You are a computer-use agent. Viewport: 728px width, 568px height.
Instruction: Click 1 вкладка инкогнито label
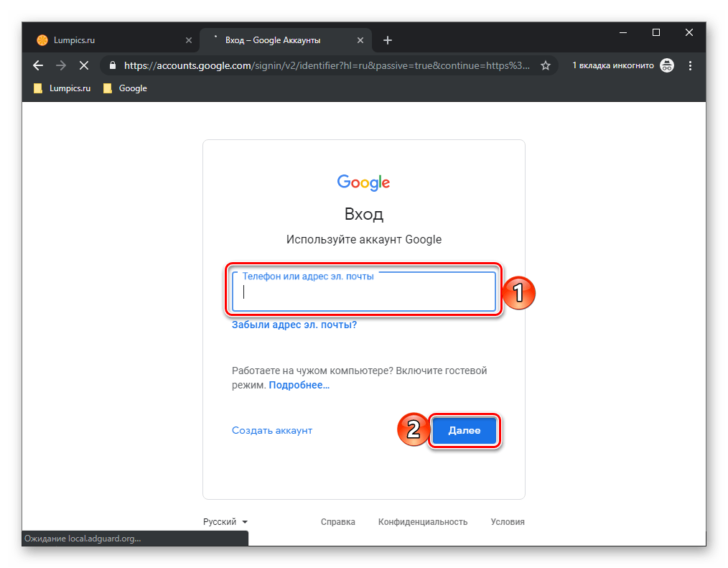613,65
